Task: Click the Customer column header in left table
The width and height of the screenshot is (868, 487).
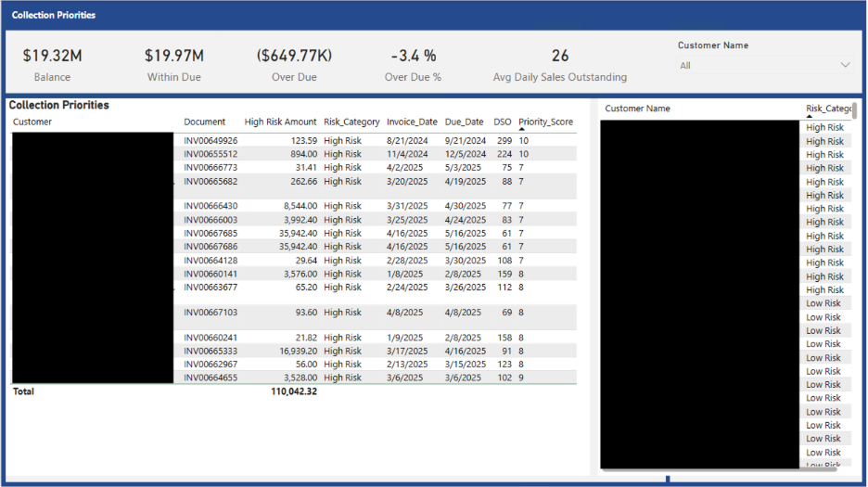Action: [x=32, y=122]
